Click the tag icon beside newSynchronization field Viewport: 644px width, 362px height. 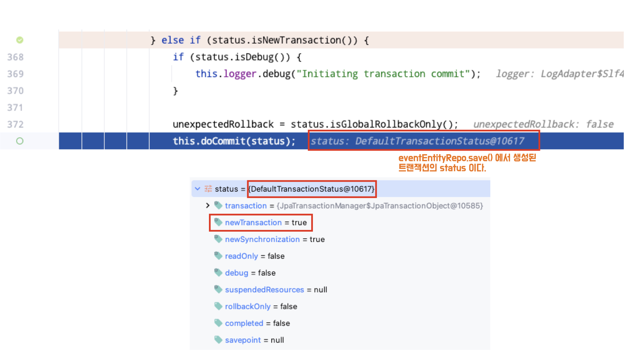218,239
